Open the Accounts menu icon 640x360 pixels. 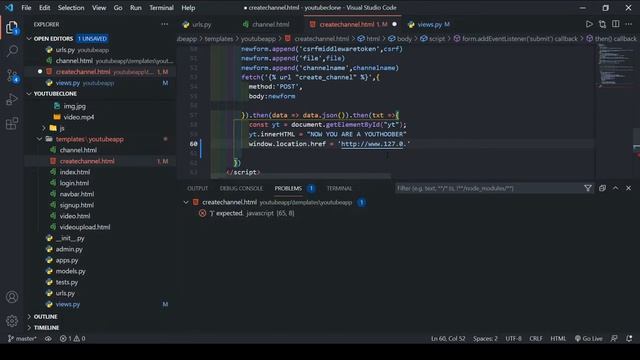pyautogui.click(x=12, y=297)
